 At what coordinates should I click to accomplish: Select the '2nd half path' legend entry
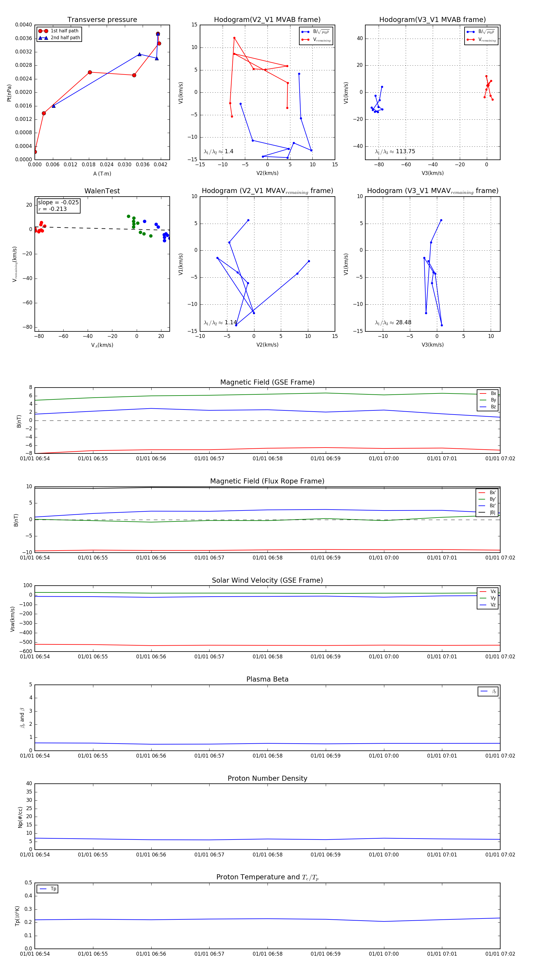pos(59,38)
